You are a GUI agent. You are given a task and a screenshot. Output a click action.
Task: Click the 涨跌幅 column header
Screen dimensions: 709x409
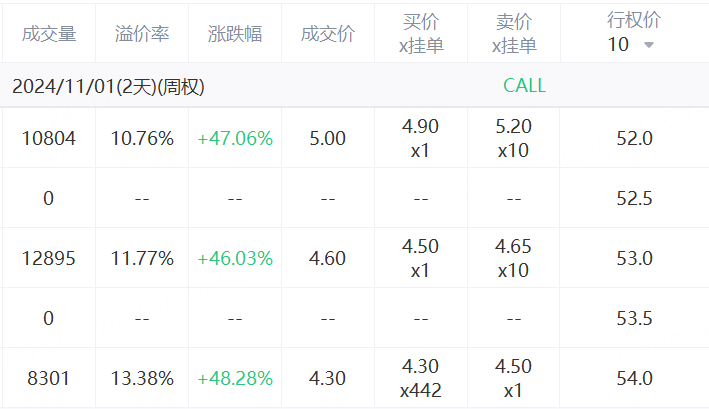(235, 34)
